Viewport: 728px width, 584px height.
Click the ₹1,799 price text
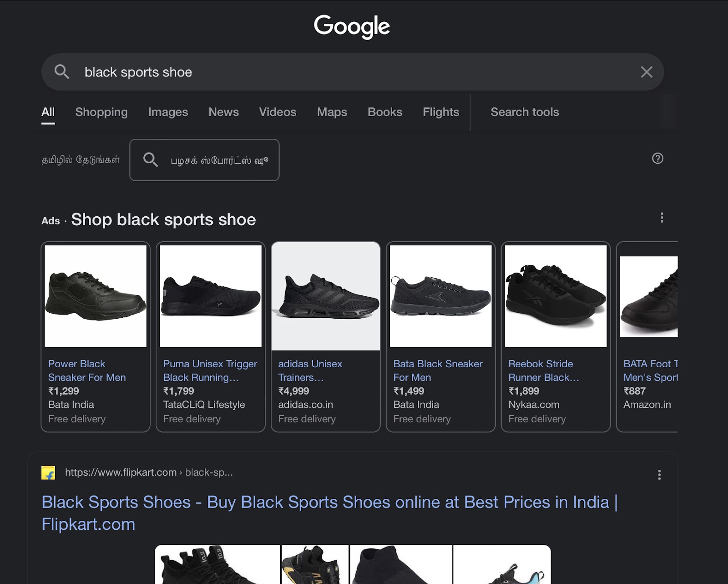179,391
